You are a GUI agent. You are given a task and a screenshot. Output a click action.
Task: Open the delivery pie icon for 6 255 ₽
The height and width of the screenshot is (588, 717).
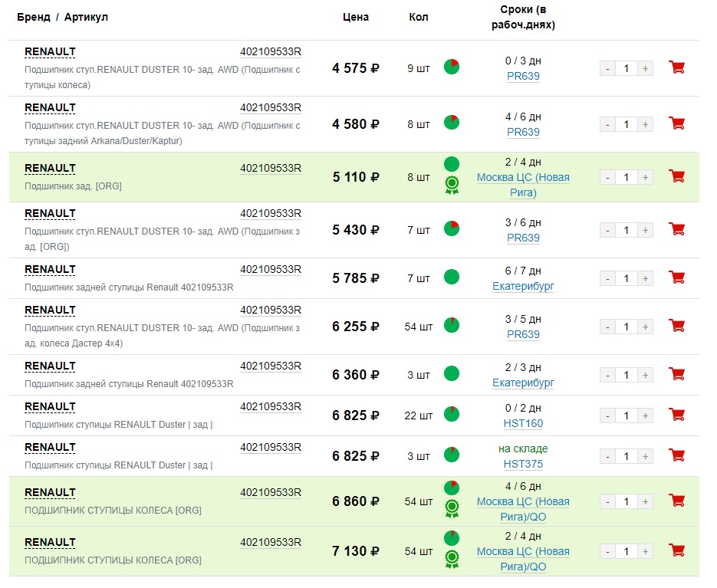(452, 325)
